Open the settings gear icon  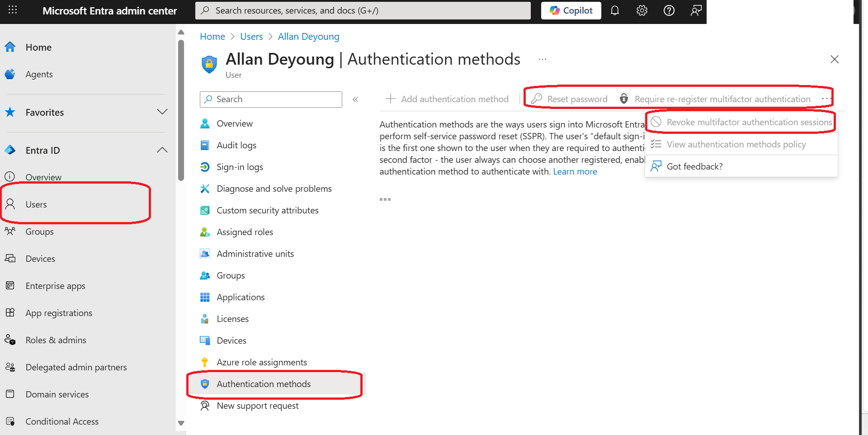pos(642,10)
